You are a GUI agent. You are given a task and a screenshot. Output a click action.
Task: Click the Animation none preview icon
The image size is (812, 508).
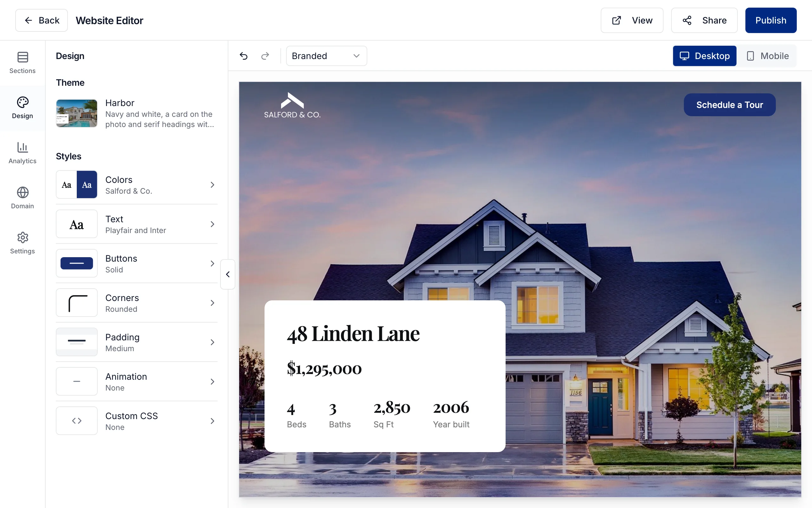coord(76,381)
